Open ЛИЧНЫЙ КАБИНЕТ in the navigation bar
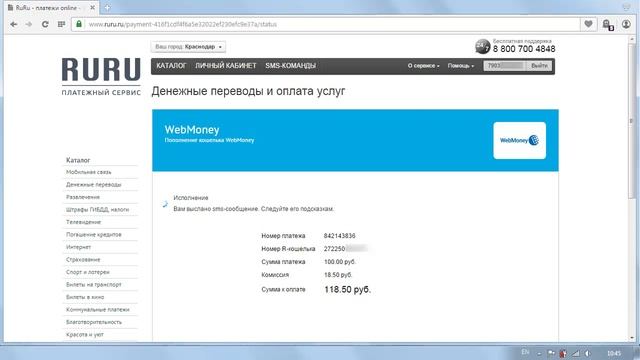 tap(226, 66)
